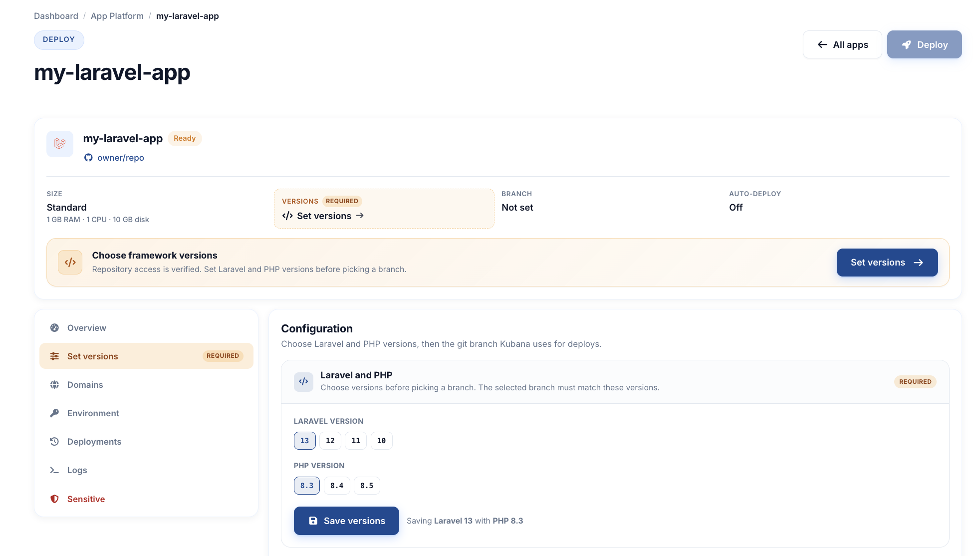The width and height of the screenshot is (980, 556).
Task: Open the owner/repo repository link
Action: (x=121, y=158)
